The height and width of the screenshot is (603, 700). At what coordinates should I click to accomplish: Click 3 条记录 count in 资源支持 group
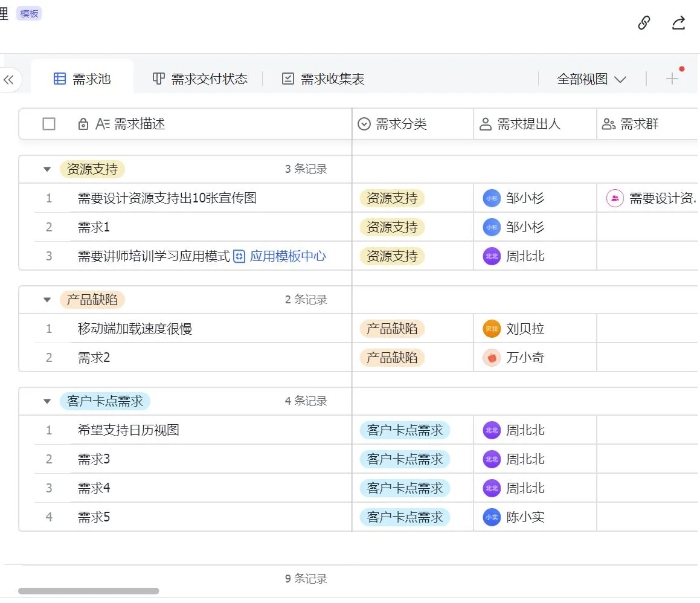tap(306, 169)
